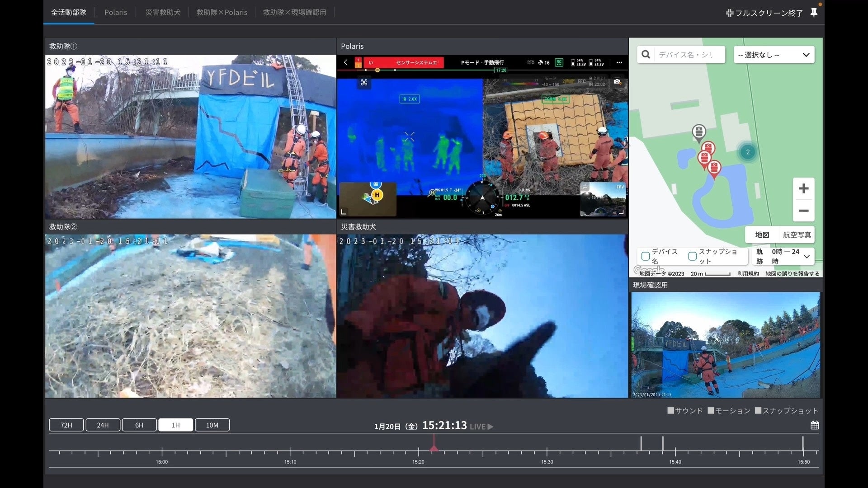Zoom in the map with plus button

point(803,188)
